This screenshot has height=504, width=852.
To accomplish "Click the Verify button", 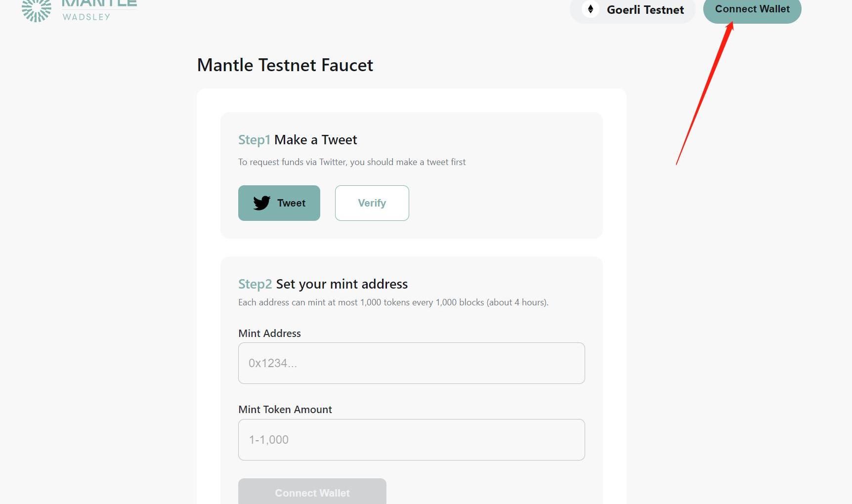I will click(372, 203).
